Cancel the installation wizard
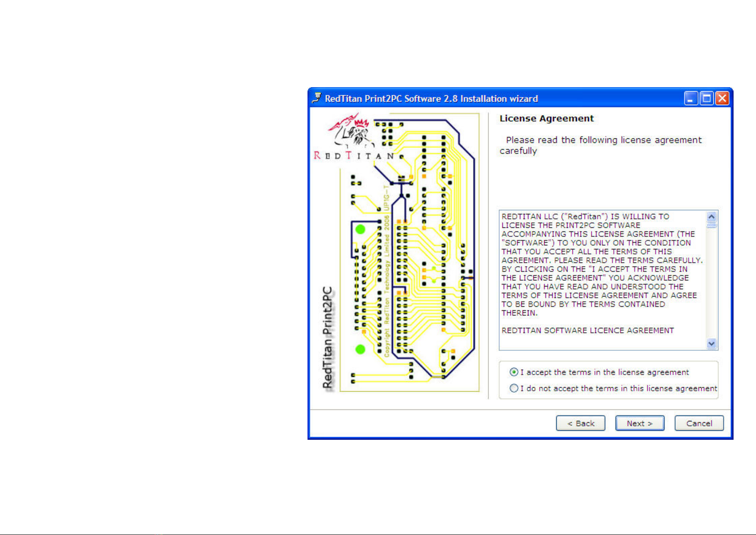The height and width of the screenshot is (535, 756). [699, 423]
